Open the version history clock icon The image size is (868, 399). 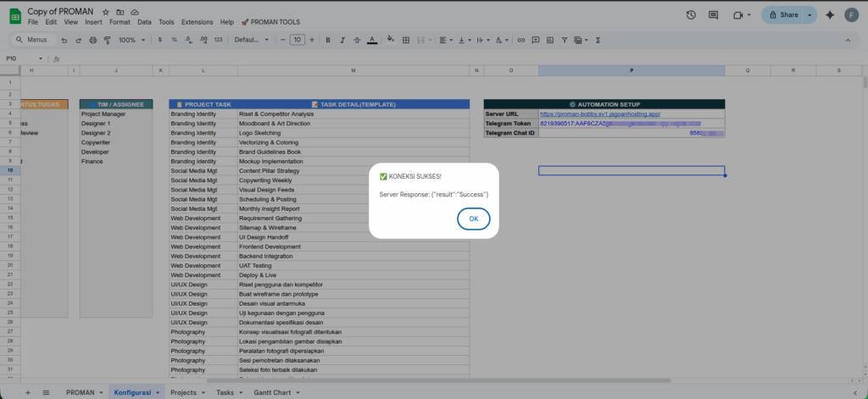pyautogui.click(x=691, y=15)
